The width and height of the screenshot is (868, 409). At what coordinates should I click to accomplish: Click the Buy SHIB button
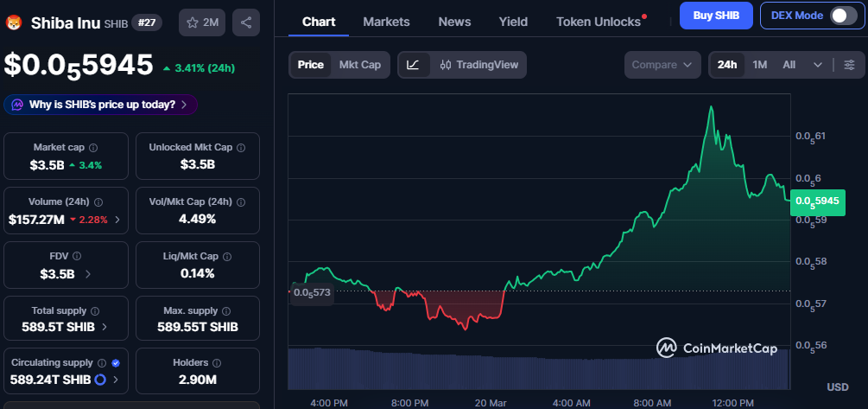[x=716, y=16]
